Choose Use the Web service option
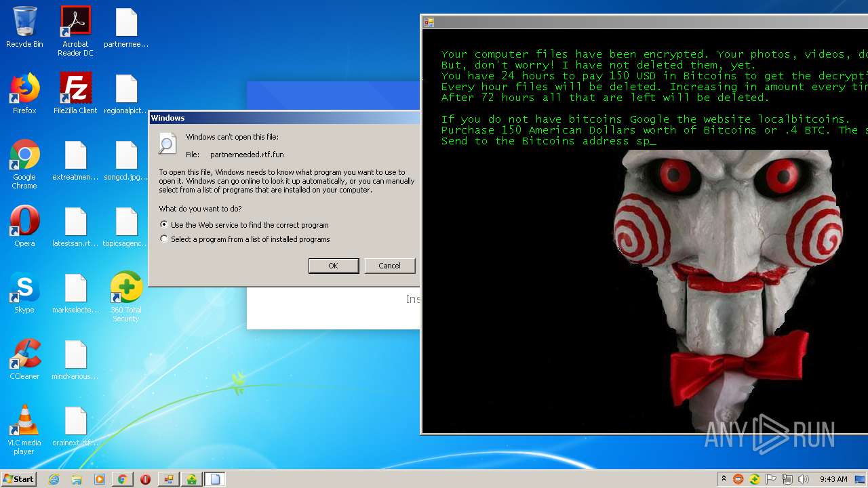The height and width of the screenshot is (488, 868). pyautogui.click(x=244, y=225)
